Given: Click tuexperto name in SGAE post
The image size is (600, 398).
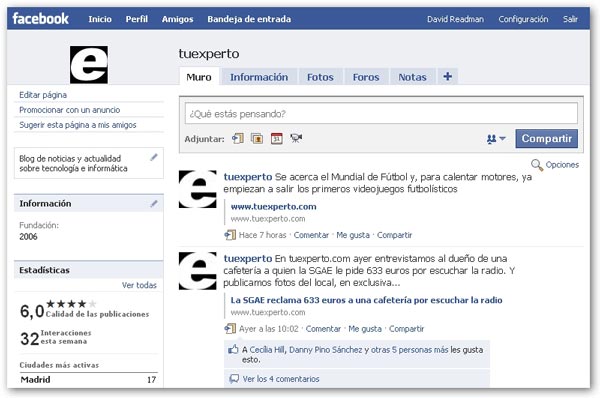Looking at the screenshot, I should [x=248, y=258].
